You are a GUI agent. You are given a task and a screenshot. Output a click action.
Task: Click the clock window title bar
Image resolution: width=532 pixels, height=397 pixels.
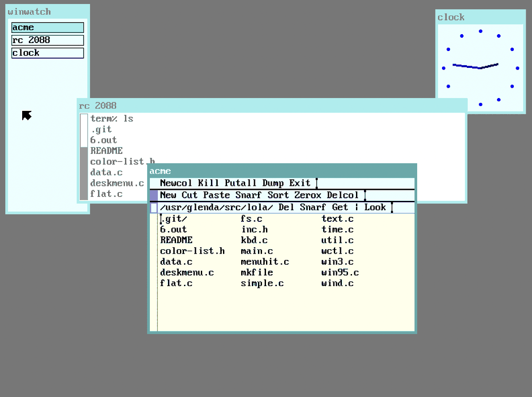480,17
